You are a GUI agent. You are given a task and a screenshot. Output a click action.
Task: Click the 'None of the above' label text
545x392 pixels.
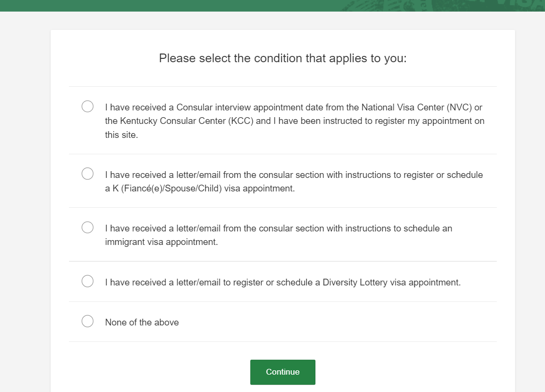[x=142, y=323]
